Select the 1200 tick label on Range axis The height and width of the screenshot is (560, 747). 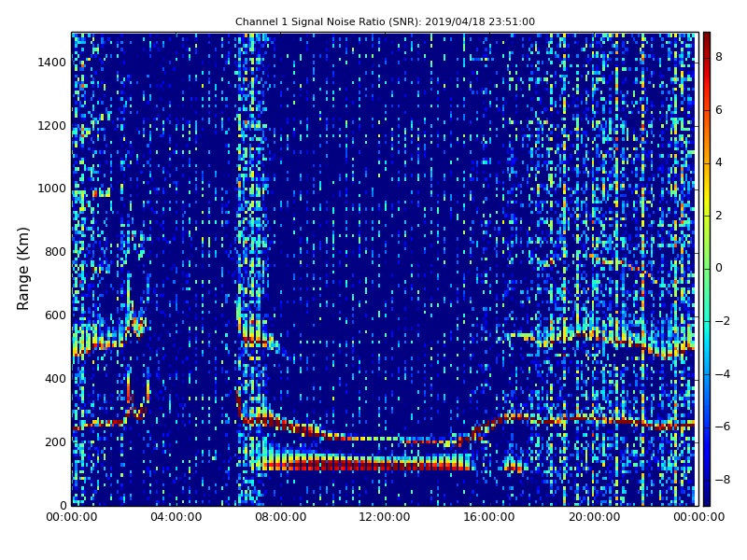52,126
